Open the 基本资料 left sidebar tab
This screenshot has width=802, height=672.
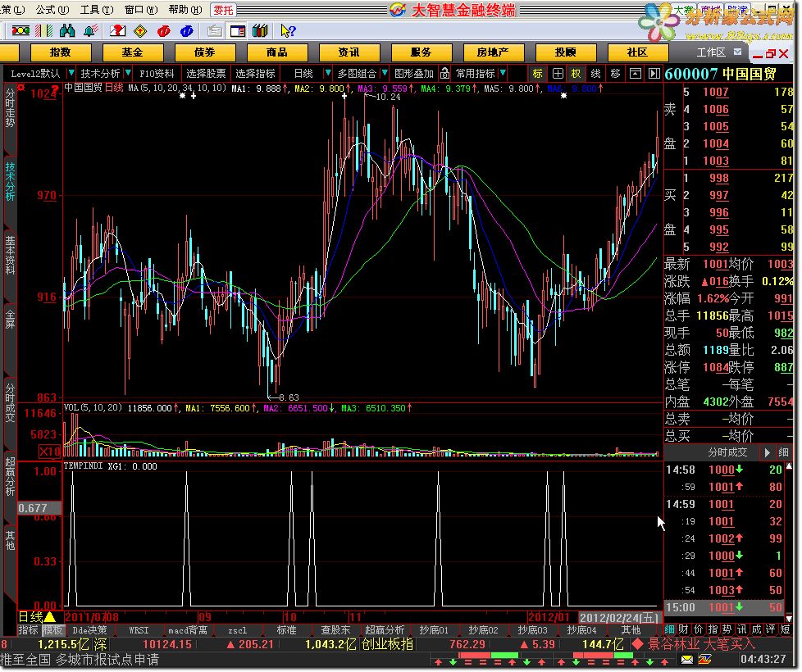pos(10,256)
